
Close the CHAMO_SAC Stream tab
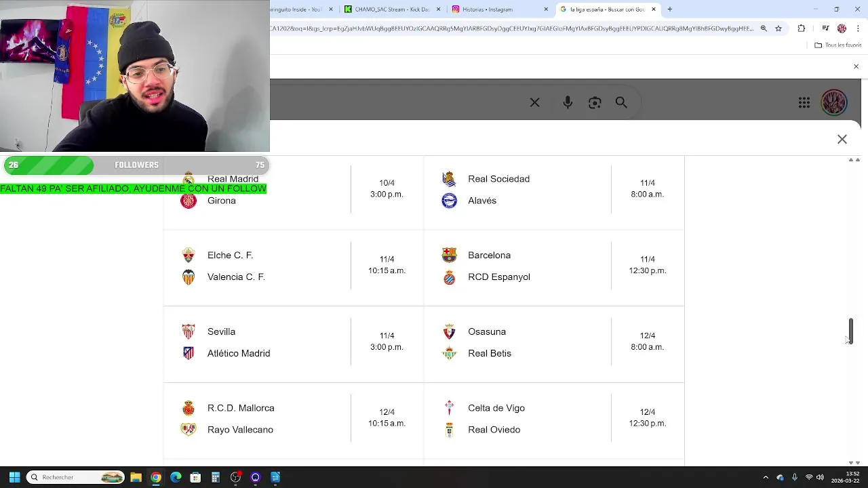point(439,9)
